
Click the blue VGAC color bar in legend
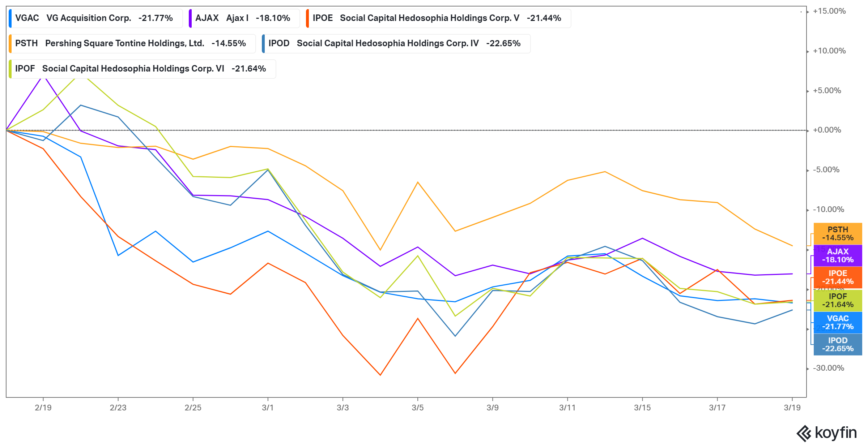tap(10, 18)
